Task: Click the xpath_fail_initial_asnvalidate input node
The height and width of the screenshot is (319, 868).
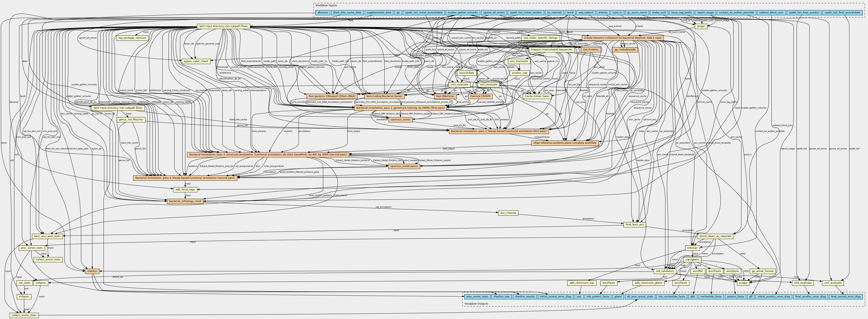Action: coord(423,12)
